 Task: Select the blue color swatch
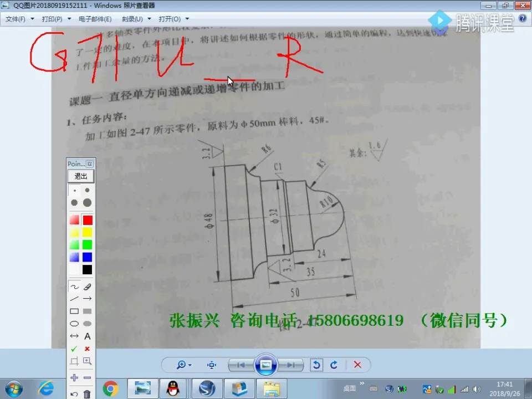(x=88, y=257)
